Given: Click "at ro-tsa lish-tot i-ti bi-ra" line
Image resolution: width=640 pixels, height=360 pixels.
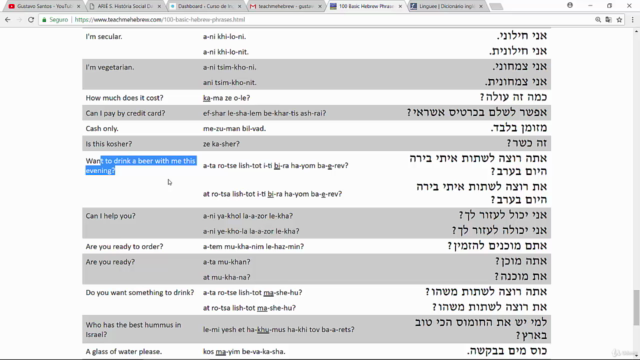Looking at the screenshot, I should click(272, 194).
